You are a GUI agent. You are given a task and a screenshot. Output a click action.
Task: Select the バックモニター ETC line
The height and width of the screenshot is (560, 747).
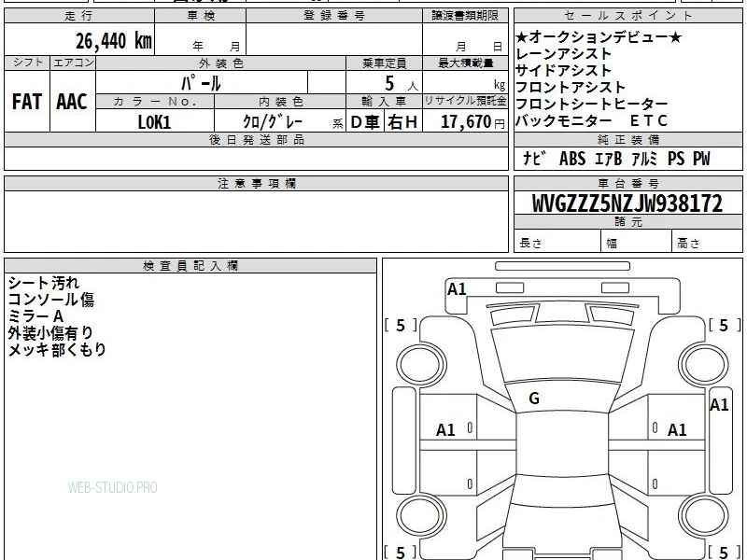[592, 120]
